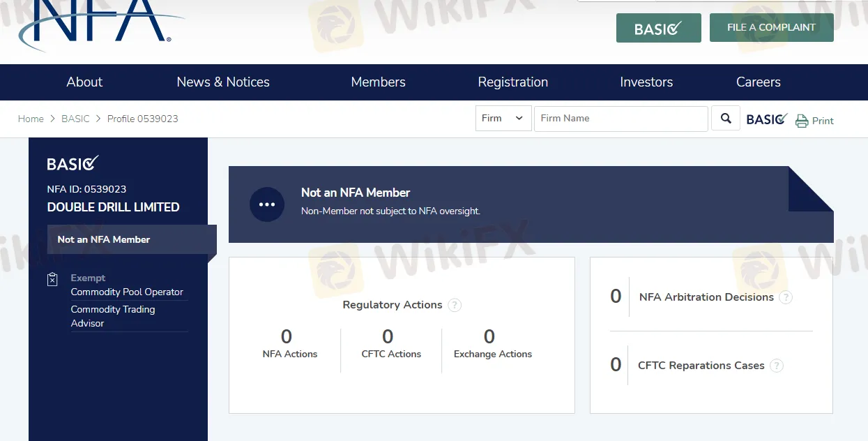Select the Regulatory Actions heading
Screen dimensions: 868x441
pos(393,305)
